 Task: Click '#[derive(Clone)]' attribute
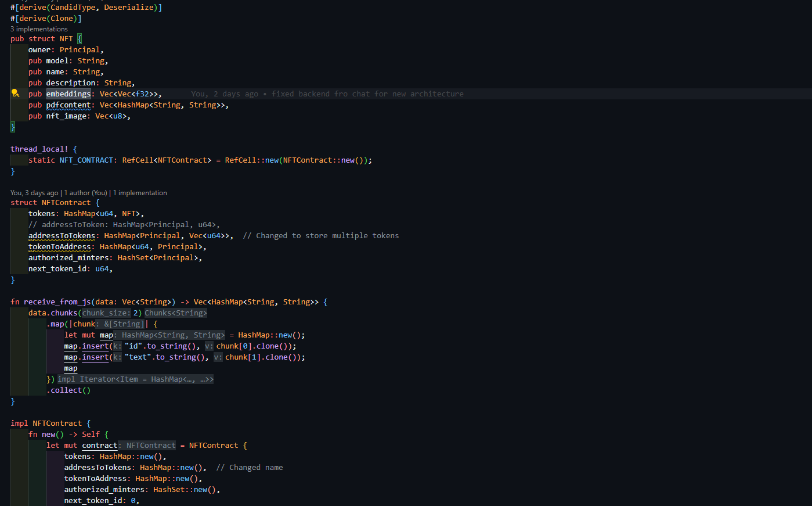click(x=46, y=19)
